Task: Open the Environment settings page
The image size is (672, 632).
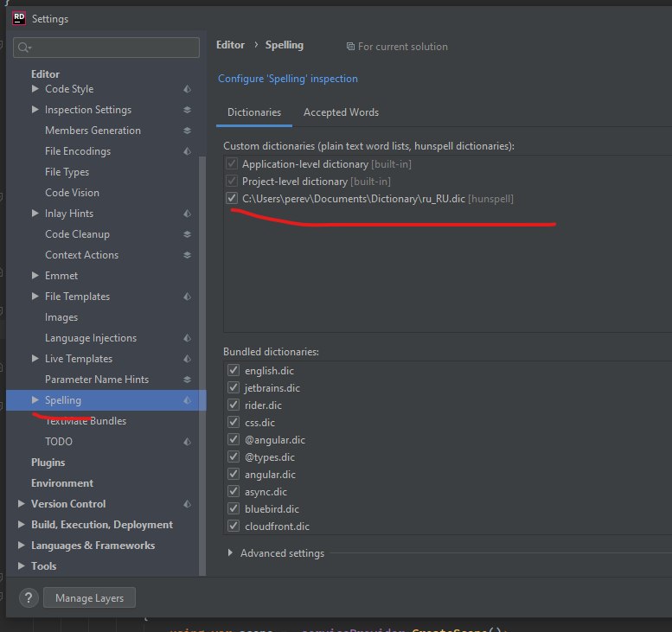Action: [62, 483]
